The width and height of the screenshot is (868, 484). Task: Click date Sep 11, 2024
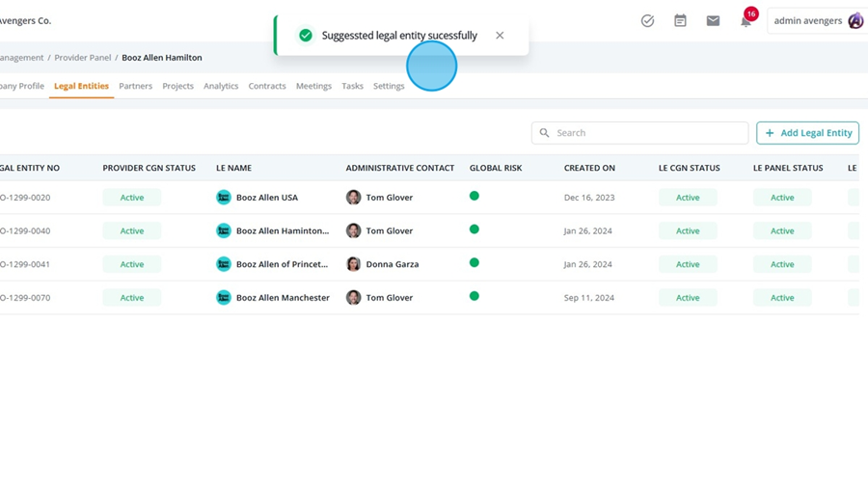pos(589,298)
